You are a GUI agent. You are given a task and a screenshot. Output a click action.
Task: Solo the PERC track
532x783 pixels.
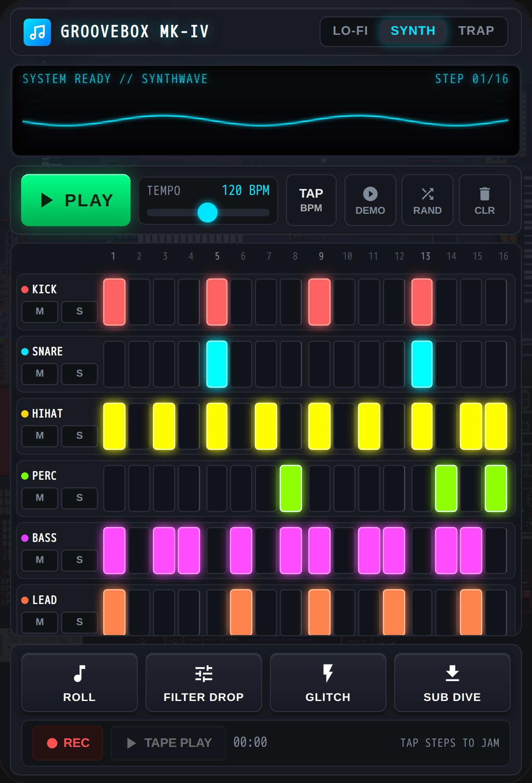pyautogui.click(x=80, y=498)
